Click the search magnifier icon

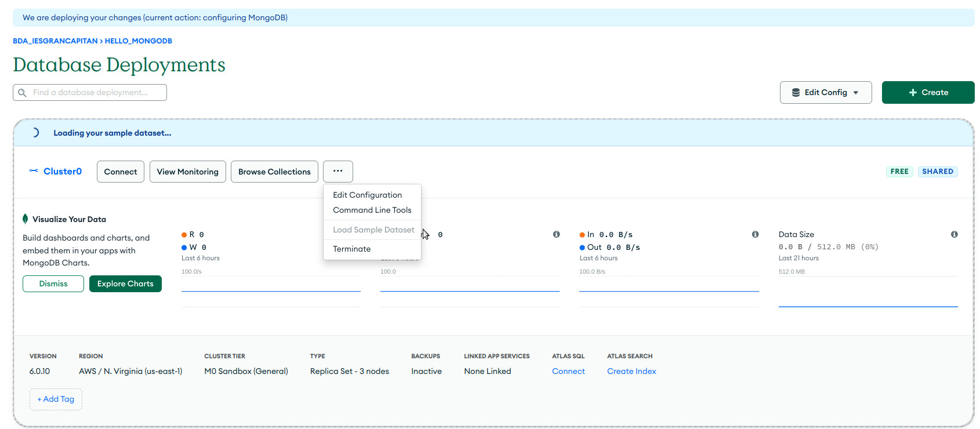click(22, 93)
